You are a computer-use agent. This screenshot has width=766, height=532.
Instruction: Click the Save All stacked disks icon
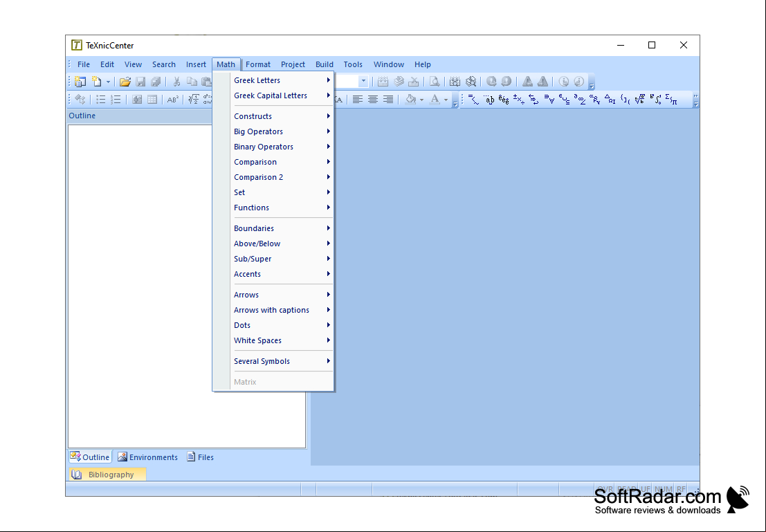[156, 82]
